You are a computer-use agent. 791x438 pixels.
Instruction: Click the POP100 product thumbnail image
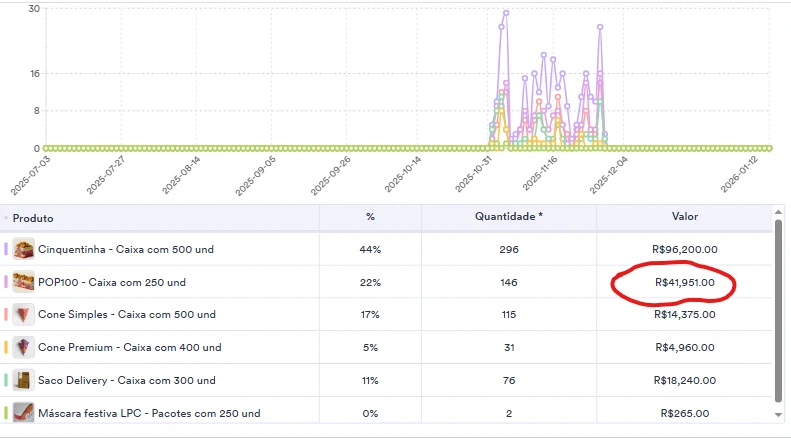pos(24,282)
